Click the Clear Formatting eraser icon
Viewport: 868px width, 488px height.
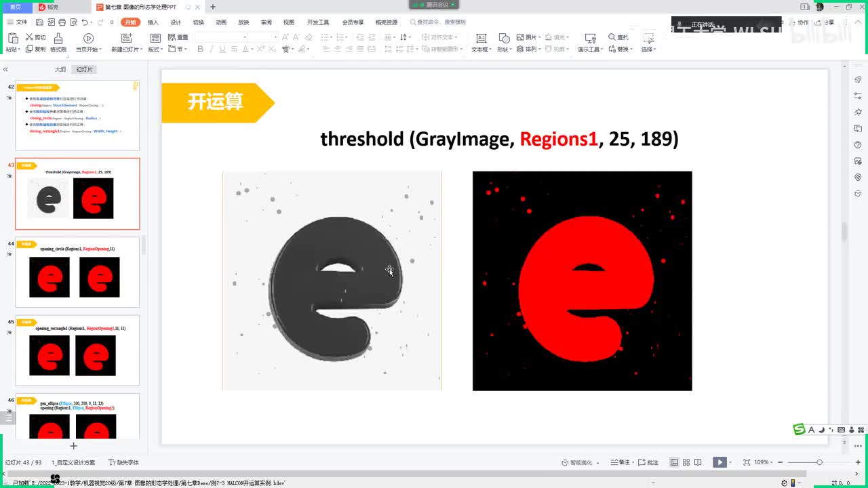click(309, 37)
